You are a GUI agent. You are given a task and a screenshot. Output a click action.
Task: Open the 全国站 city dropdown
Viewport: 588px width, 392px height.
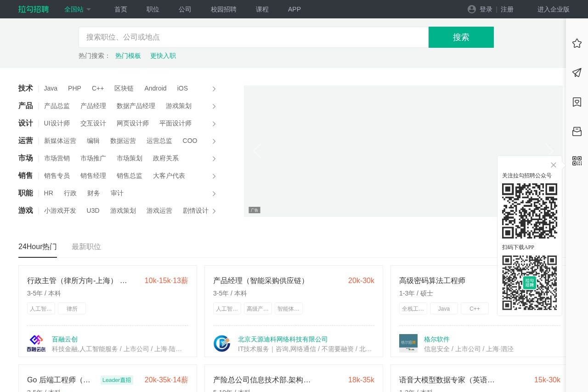point(78,9)
